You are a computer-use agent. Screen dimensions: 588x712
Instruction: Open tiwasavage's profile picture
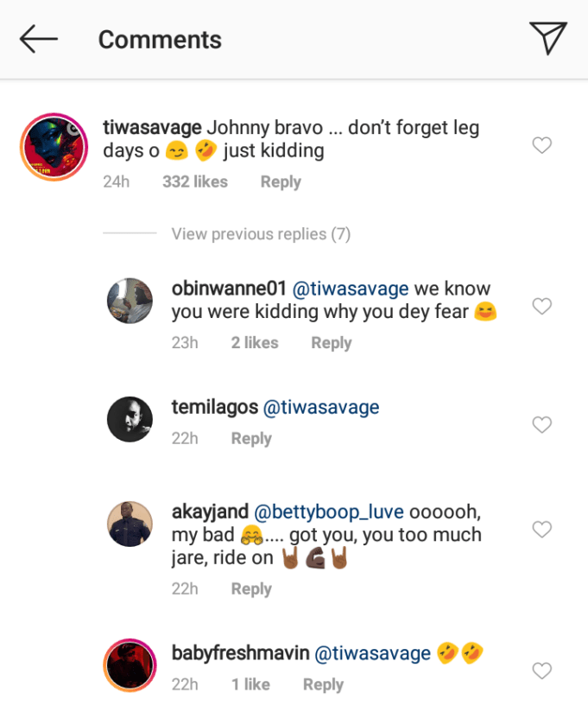tap(55, 147)
